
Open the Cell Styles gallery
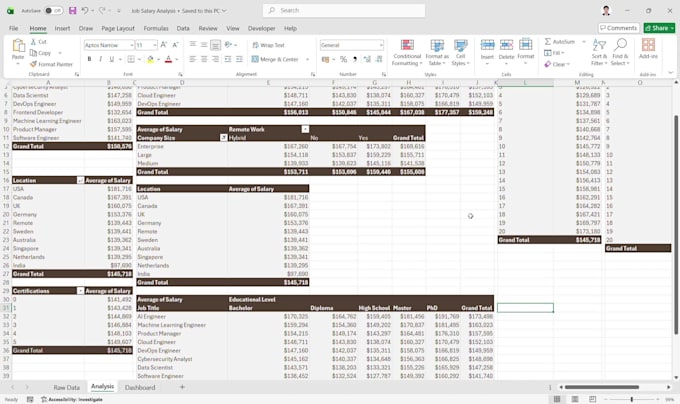click(460, 52)
